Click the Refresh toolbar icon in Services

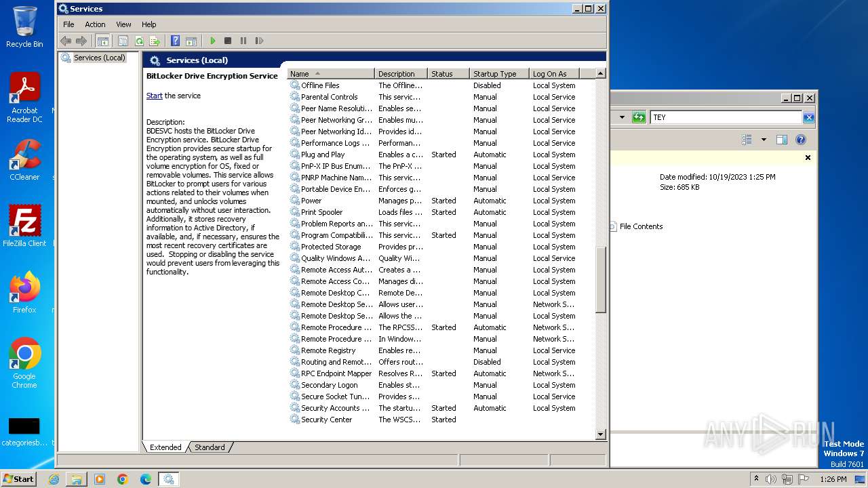[x=139, y=41]
